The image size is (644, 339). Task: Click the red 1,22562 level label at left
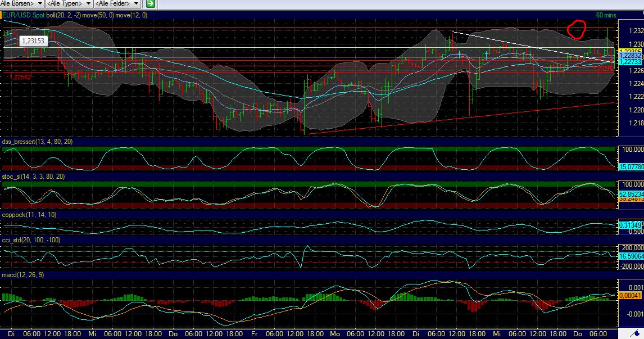[20, 77]
